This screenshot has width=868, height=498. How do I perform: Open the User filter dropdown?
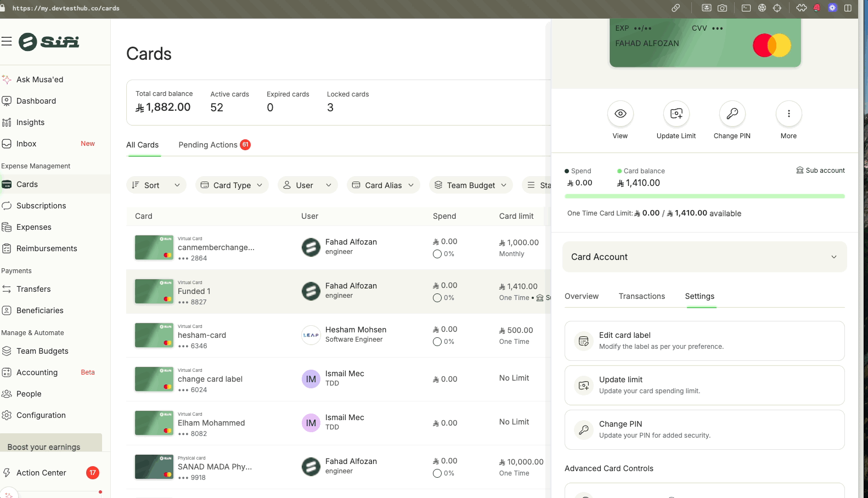click(307, 185)
